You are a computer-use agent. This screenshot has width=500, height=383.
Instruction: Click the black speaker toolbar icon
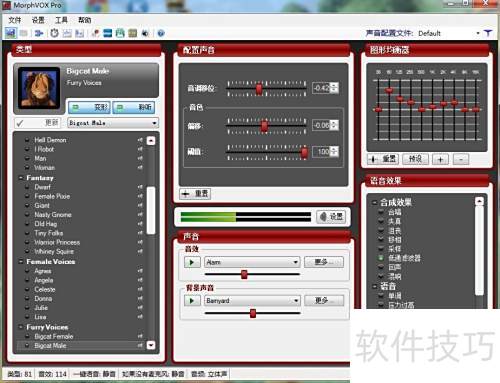(x=145, y=33)
